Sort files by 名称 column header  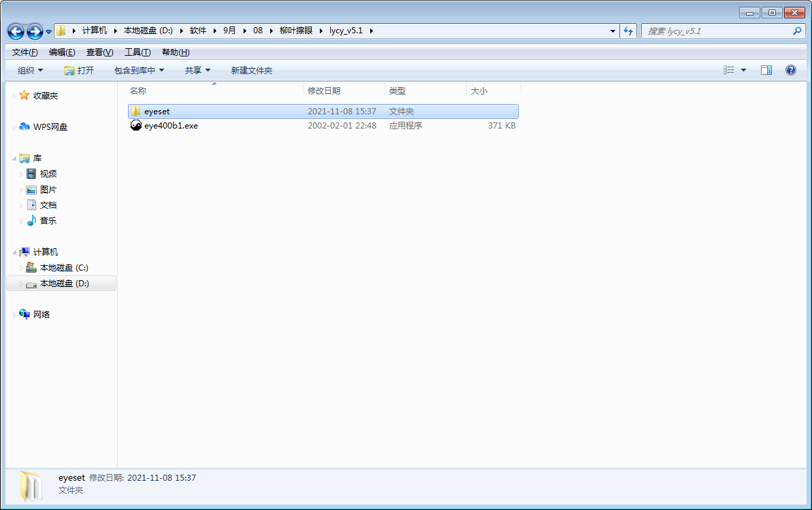pos(215,90)
